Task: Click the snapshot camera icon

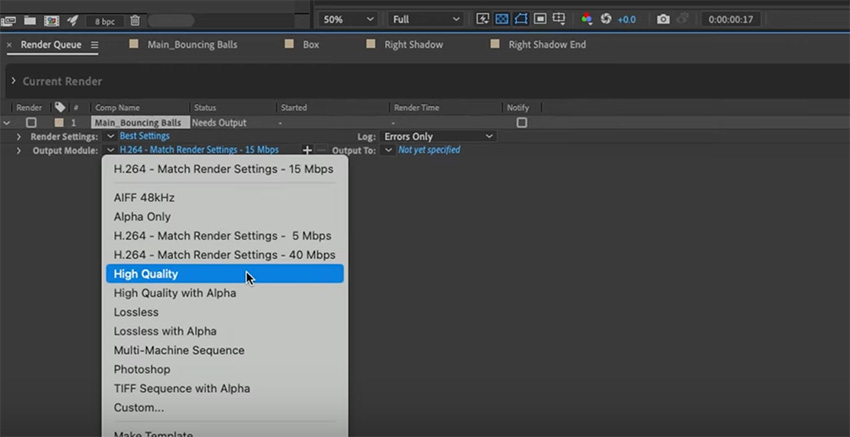Action: tap(663, 19)
